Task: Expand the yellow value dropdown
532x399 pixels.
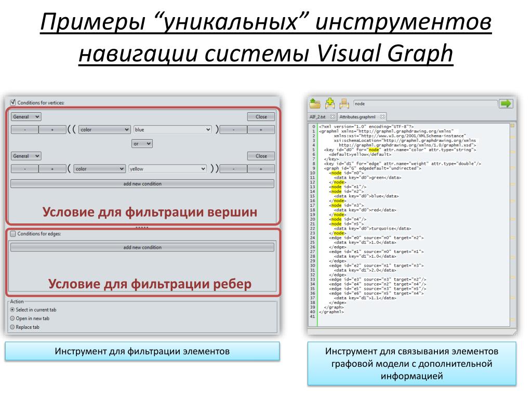Action: click(168, 169)
